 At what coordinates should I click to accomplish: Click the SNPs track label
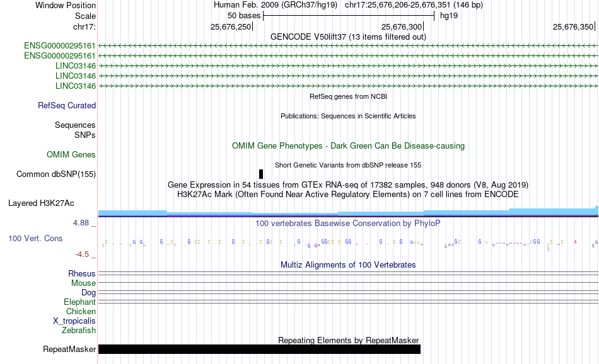tap(85, 135)
